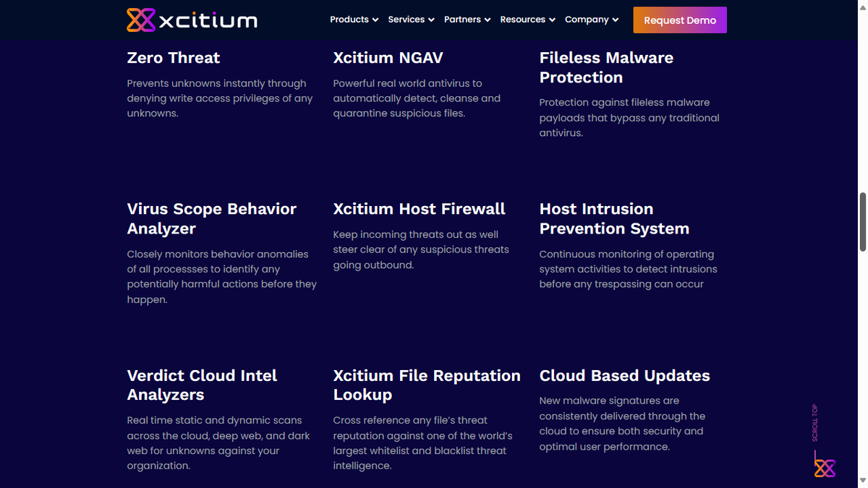The width and height of the screenshot is (868, 488).
Task: Click the scroll-to-top Xcitium icon
Action: (x=825, y=467)
